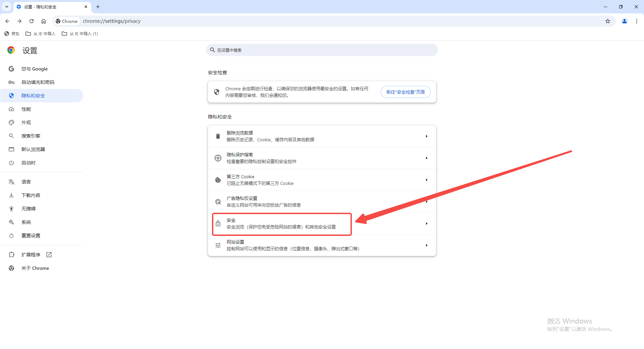
Task: Click the 下载内容 download icon
Action: pyautogui.click(x=11, y=195)
